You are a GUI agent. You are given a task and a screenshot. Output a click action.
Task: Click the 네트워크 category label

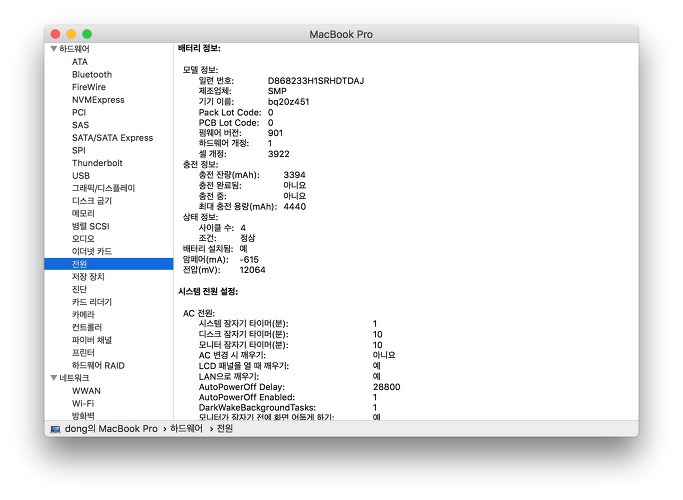tap(74, 378)
